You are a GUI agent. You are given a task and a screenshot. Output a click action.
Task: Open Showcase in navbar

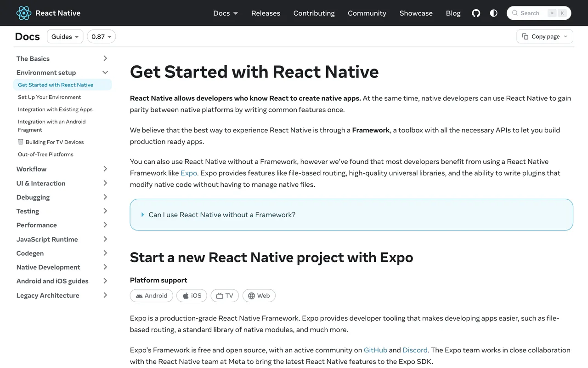[416, 13]
